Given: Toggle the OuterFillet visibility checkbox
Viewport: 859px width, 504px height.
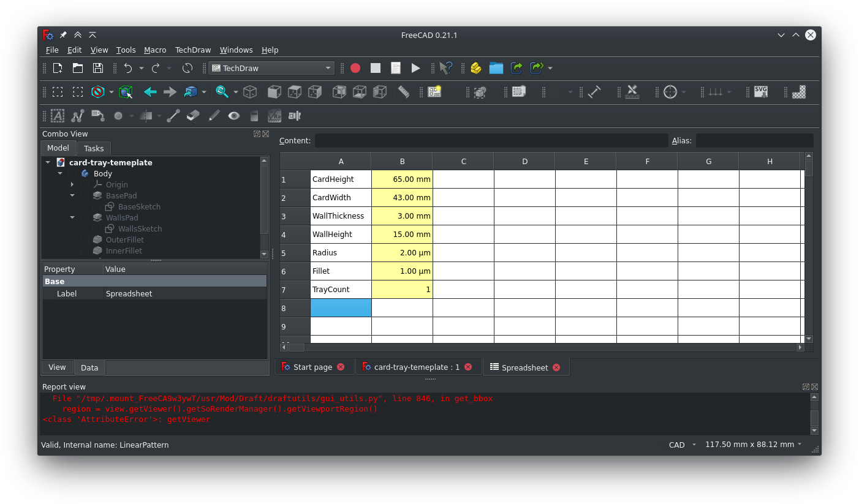Looking at the screenshot, I should coord(85,240).
